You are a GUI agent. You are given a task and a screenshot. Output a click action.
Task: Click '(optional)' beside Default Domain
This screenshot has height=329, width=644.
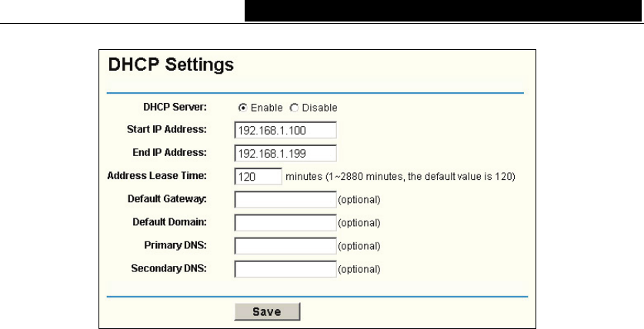(x=359, y=223)
